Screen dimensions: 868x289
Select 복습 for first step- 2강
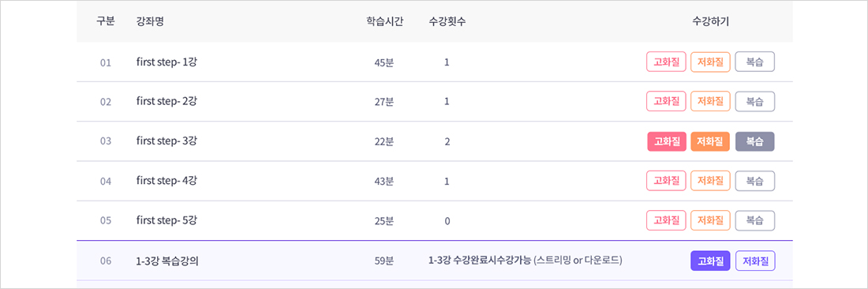click(755, 101)
